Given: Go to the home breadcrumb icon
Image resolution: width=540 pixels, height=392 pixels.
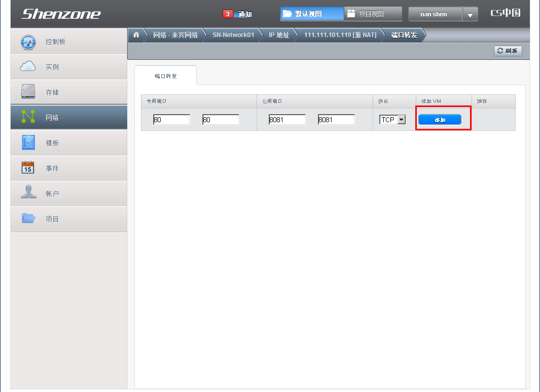Looking at the screenshot, I should tap(136, 35).
